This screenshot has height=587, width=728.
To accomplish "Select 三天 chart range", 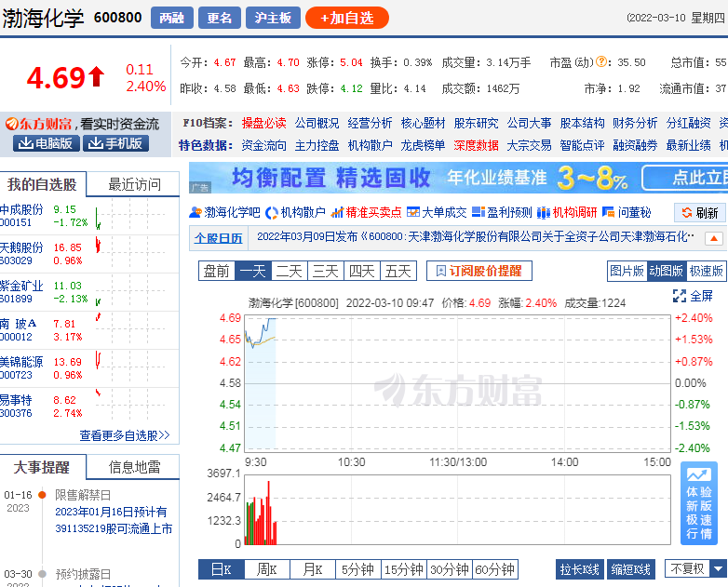I will click(326, 271).
